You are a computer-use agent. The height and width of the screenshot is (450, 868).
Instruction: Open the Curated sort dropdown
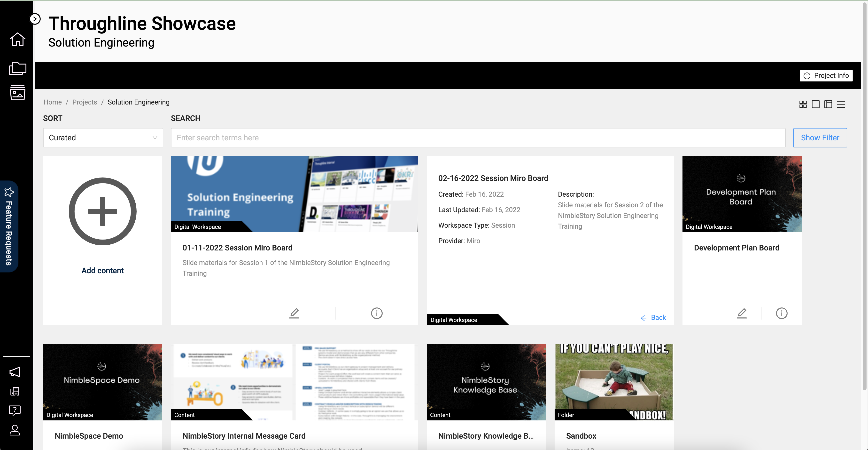click(103, 138)
